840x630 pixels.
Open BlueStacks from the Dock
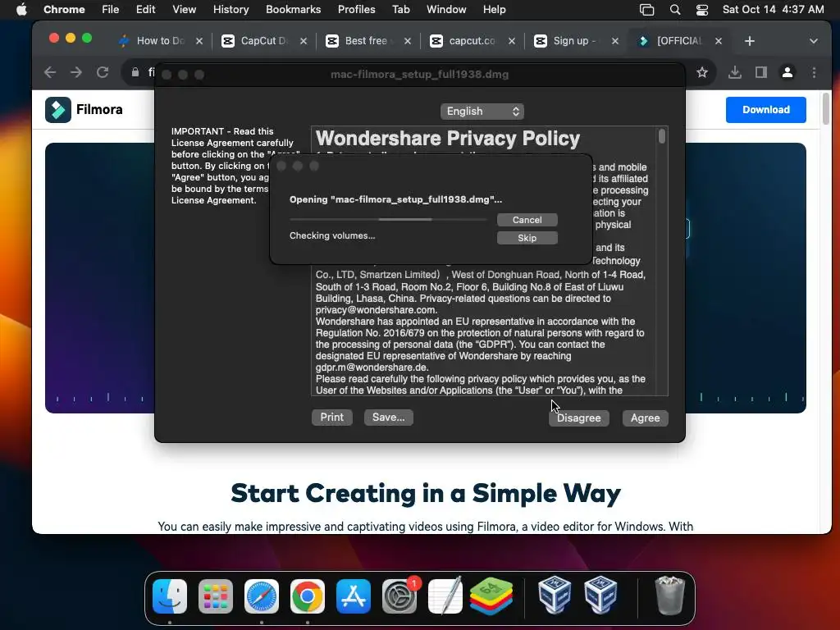491,596
